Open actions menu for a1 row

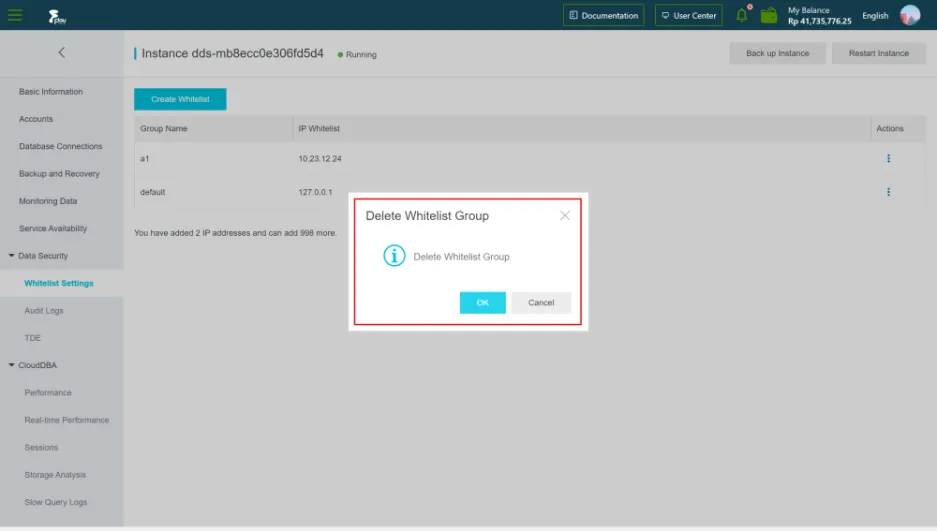[x=889, y=158]
